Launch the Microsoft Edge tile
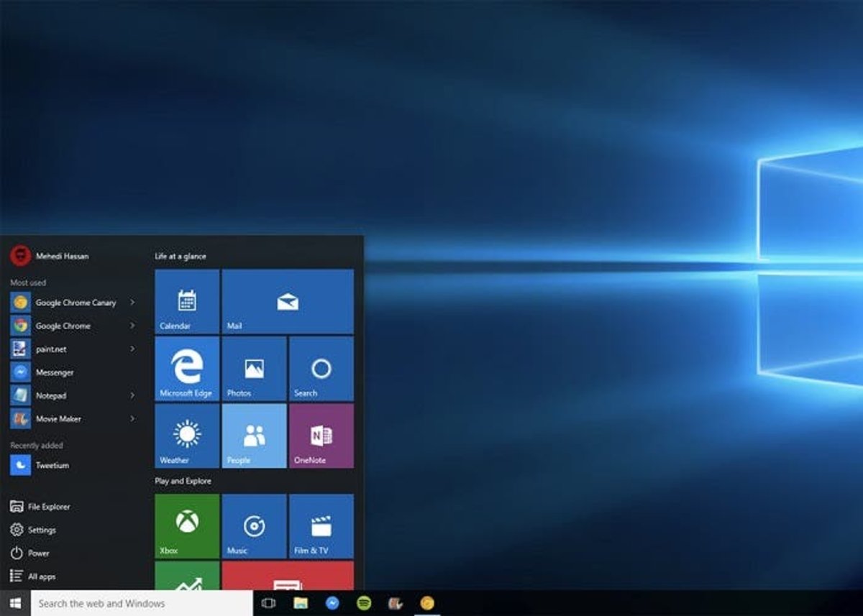Image resolution: width=863 pixels, height=616 pixels. (x=187, y=369)
